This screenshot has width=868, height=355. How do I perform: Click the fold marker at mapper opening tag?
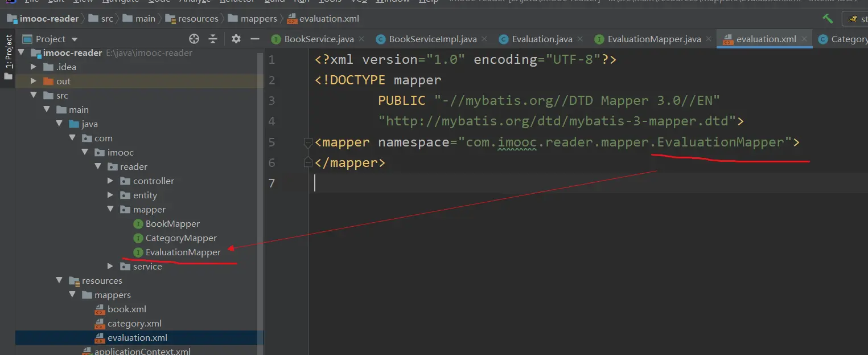(308, 142)
